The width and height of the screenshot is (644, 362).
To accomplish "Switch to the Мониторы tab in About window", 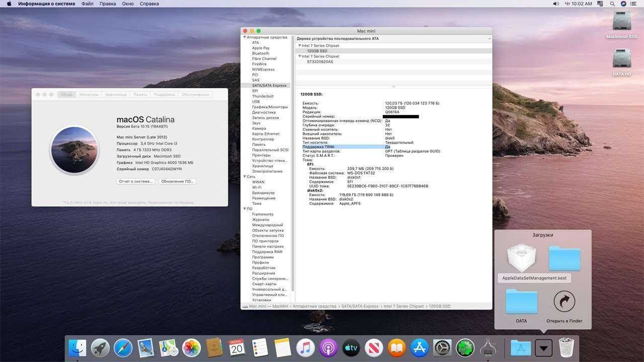I will click(x=89, y=95).
